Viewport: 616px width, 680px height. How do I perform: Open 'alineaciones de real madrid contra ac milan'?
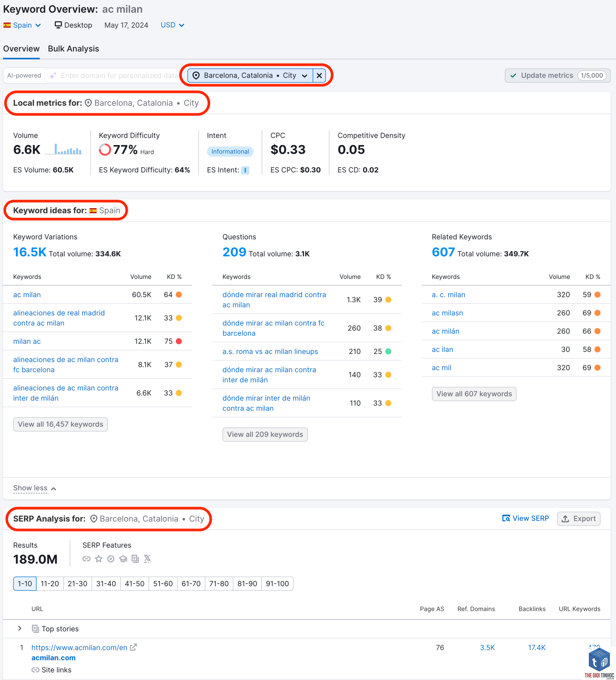(x=59, y=318)
